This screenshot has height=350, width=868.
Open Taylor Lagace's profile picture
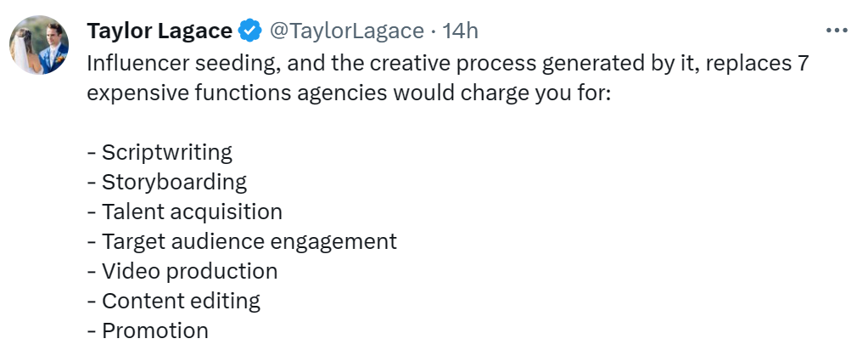point(39,45)
